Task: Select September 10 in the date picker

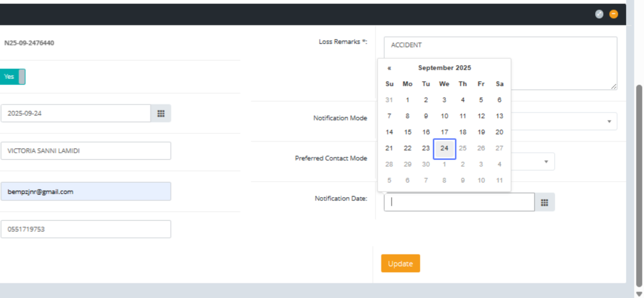Action: point(444,116)
